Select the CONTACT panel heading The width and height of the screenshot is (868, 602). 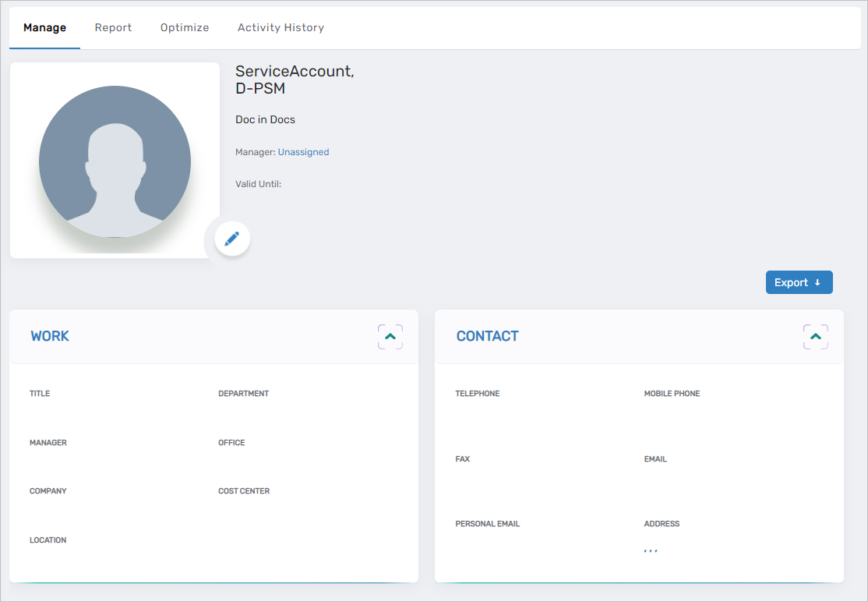coord(487,336)
